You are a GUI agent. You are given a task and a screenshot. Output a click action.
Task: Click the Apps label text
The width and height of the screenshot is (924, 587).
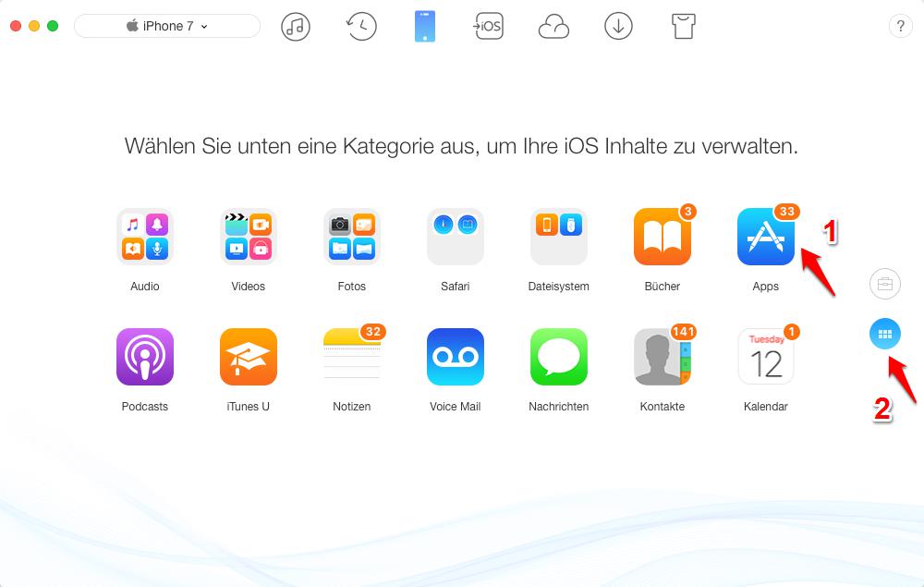(x=765, y=287)
